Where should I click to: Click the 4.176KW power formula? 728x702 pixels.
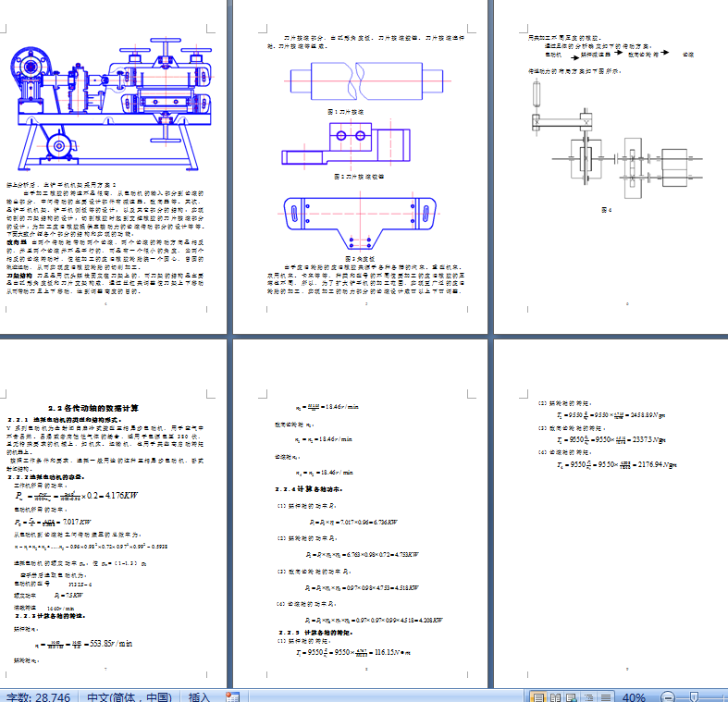pos(77,496)
